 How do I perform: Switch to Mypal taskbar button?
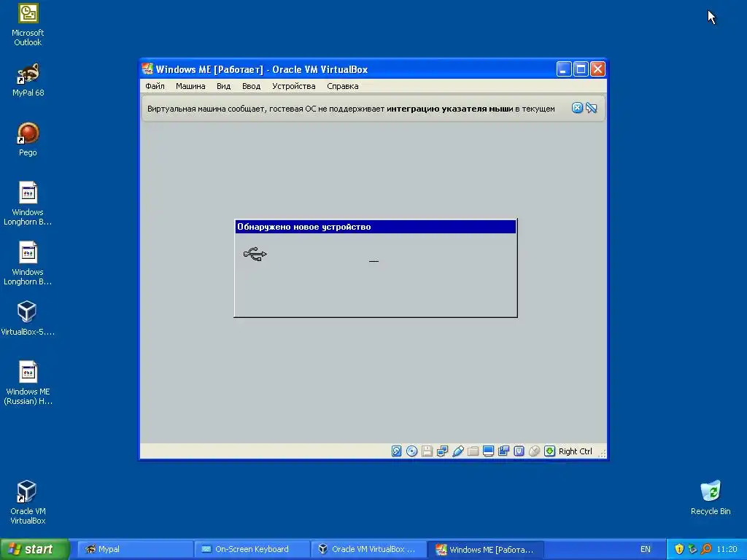[135, 549]
